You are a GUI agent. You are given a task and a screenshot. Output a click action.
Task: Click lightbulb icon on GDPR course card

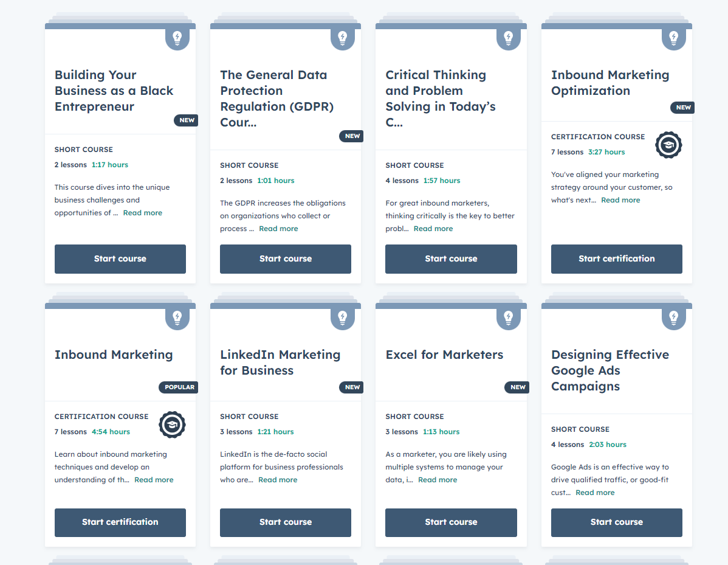click(342, 38)
